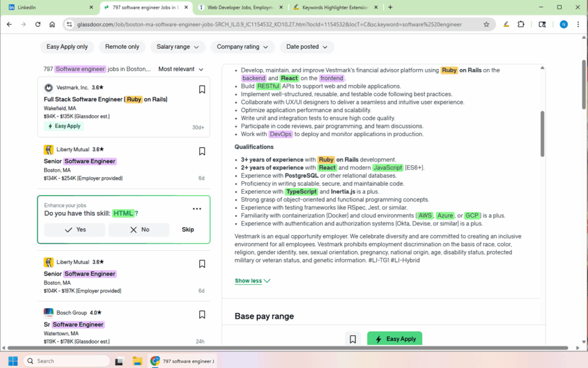This screenshot has height=368, width=588.
Task: Open the browser Extensions puzzle icon
Action: tap(521, 24)
